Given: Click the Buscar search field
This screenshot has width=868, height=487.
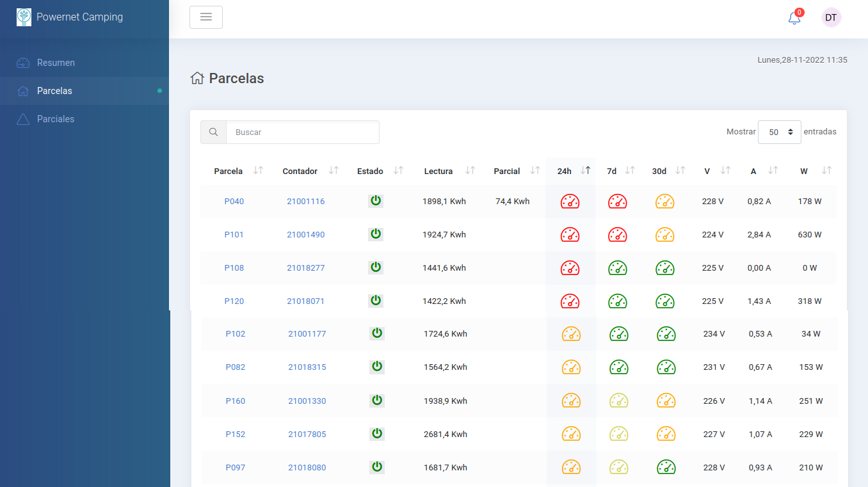Looking at the screenshot, I should pos(303,132).
